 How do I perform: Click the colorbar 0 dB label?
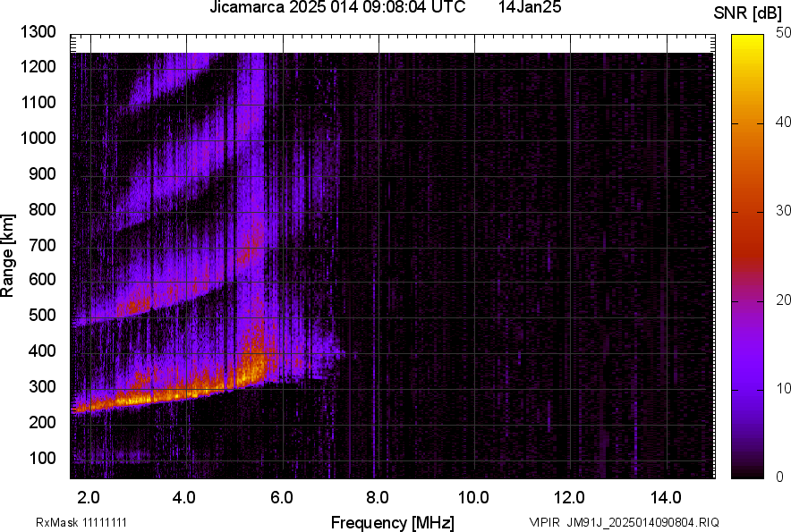780,477
